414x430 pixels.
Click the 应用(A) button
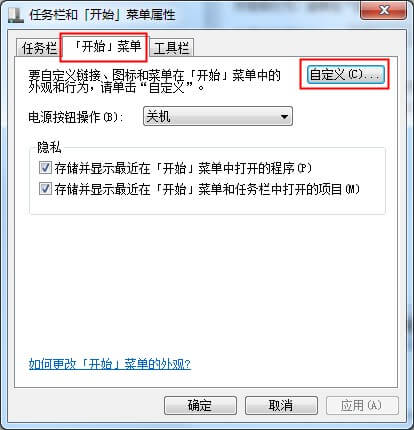tap(362, 405)
